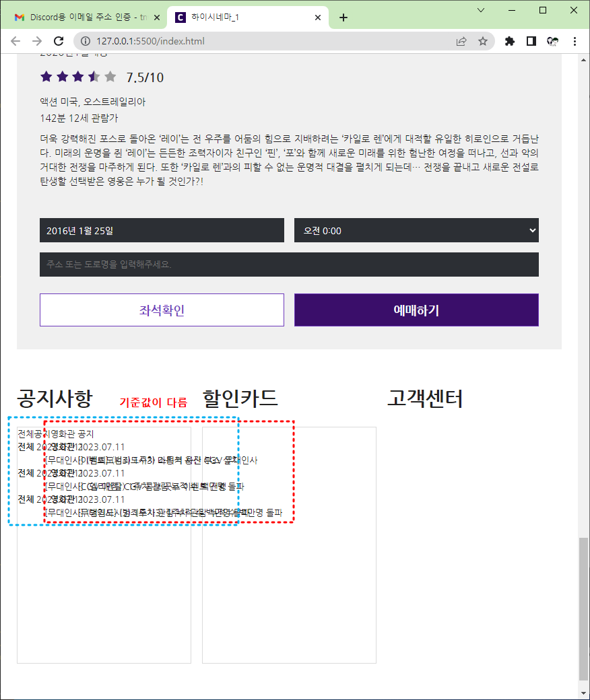Viewport: 590px width, 700px height.
Task: Open Chrome extensions puzzle icon
Action: [x=510, y=41]
